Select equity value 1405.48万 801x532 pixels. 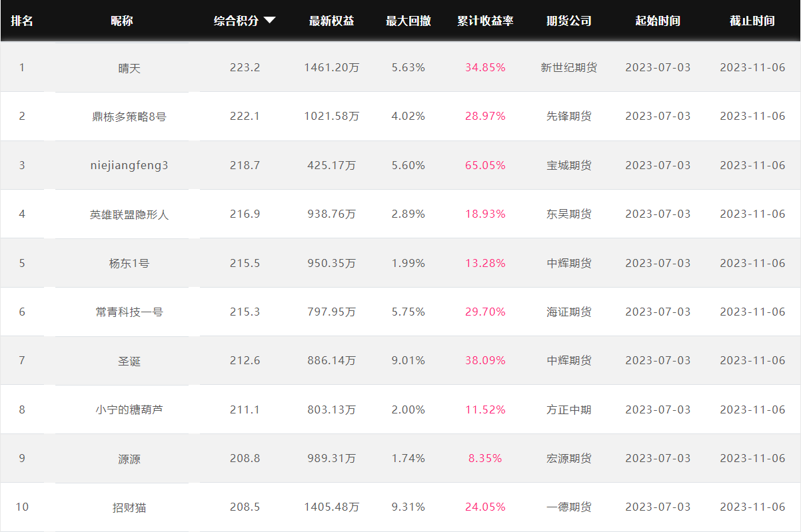click(332, 507)
